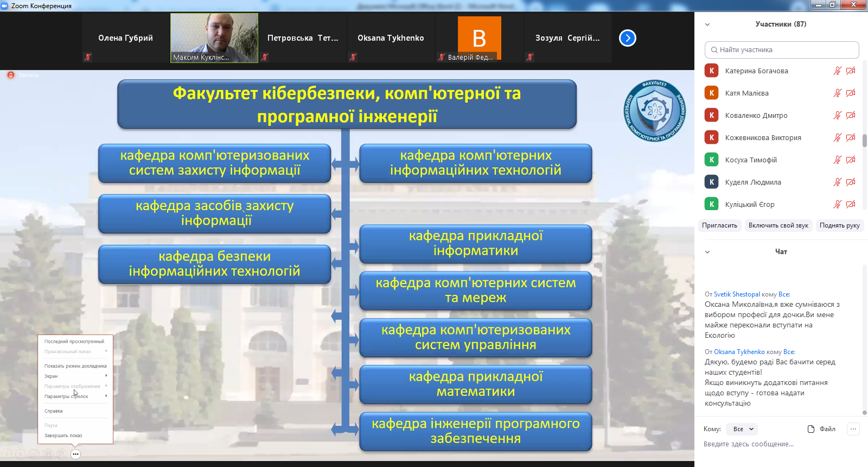
Task: Click the faculty emblem logo on the slide
Action: pyautogui.click(x=654, y=111)
